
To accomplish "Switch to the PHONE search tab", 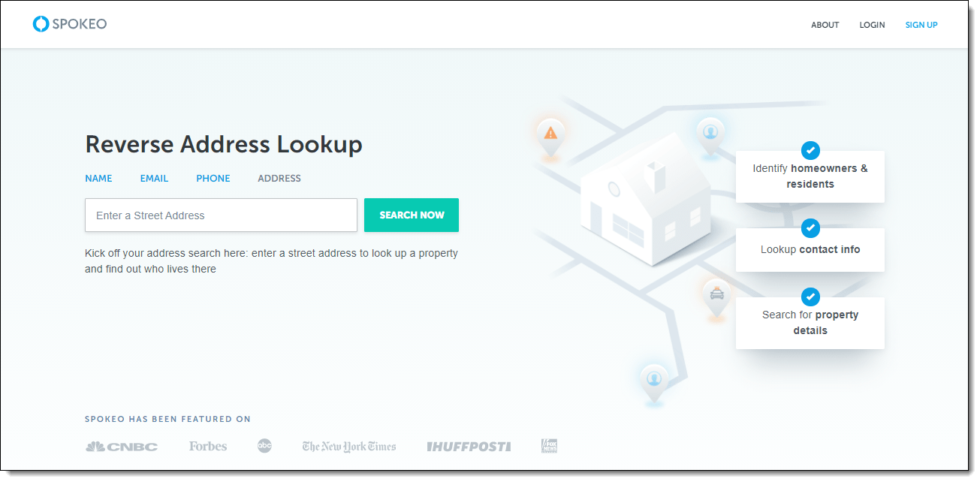I will [213, 179].
